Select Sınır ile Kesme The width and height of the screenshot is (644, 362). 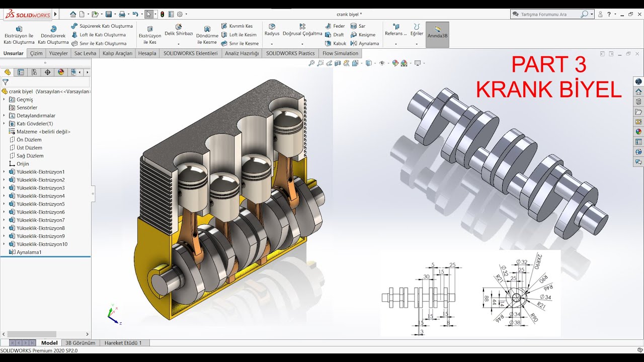(240, 43)
